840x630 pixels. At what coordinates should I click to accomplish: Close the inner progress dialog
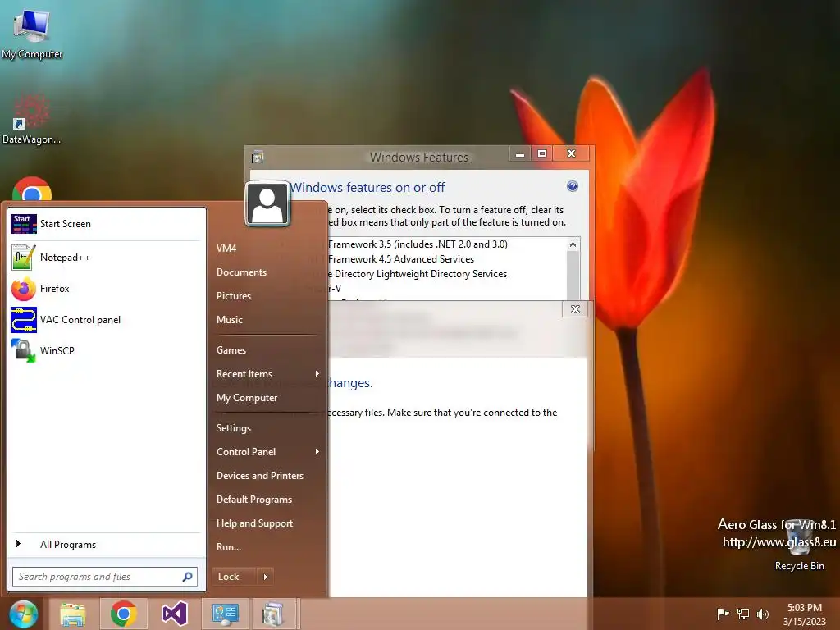(575, 309)
